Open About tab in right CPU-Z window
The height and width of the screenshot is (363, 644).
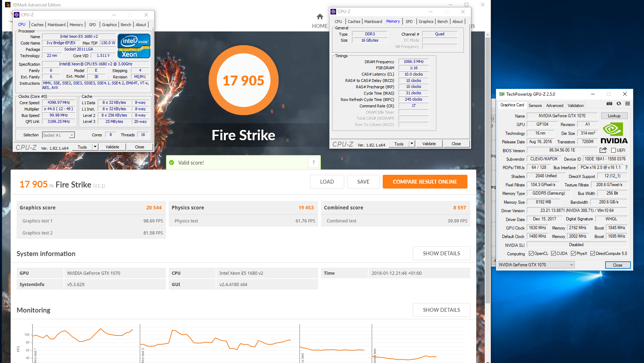click(x=458, y=22)
